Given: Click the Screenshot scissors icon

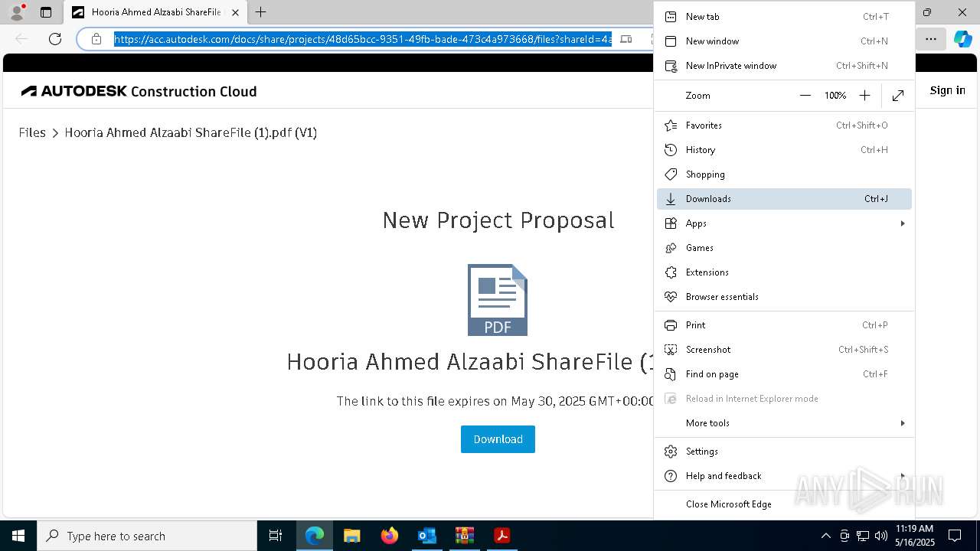Looking at the screenshot, I should point(671,350).
